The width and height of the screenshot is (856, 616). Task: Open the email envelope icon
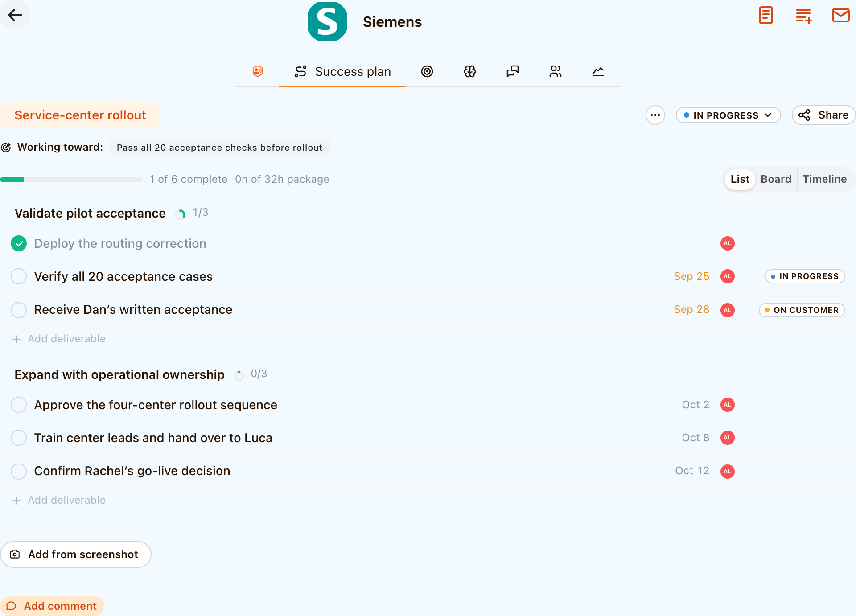point(840,15)
